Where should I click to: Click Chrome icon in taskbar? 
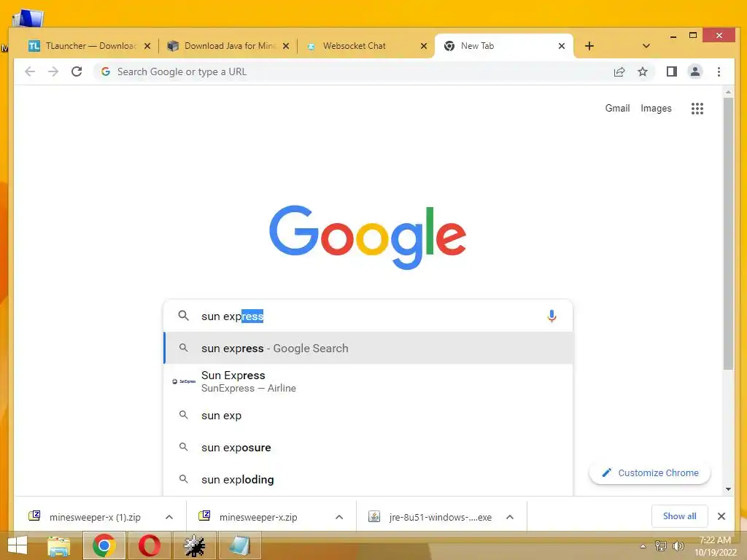(x=104, y=545)
